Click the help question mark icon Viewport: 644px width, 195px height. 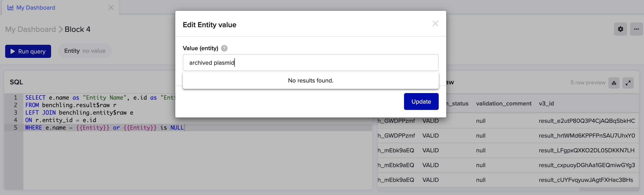pos(224,48)
